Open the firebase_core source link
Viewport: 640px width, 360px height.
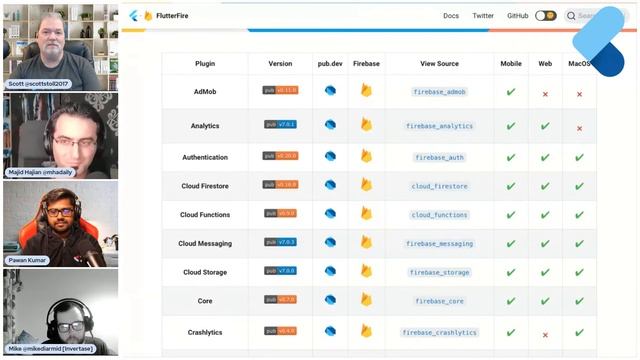[x=439, y=301]
